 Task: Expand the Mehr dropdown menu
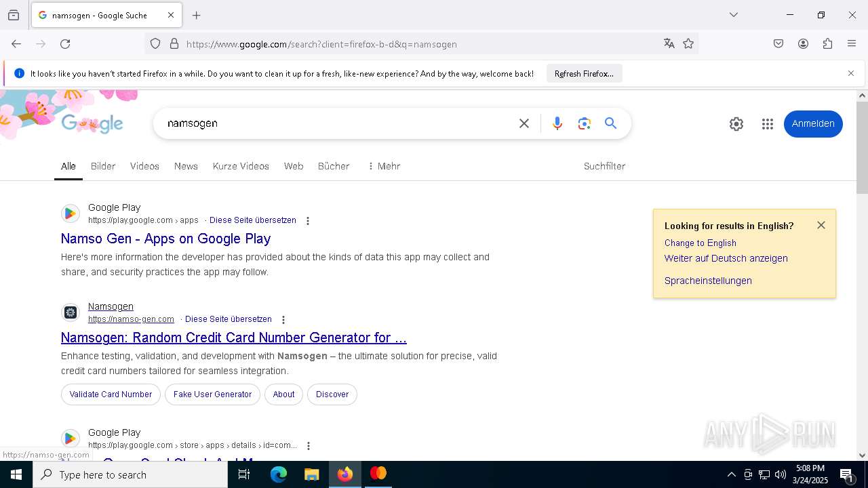click(384, 166)
